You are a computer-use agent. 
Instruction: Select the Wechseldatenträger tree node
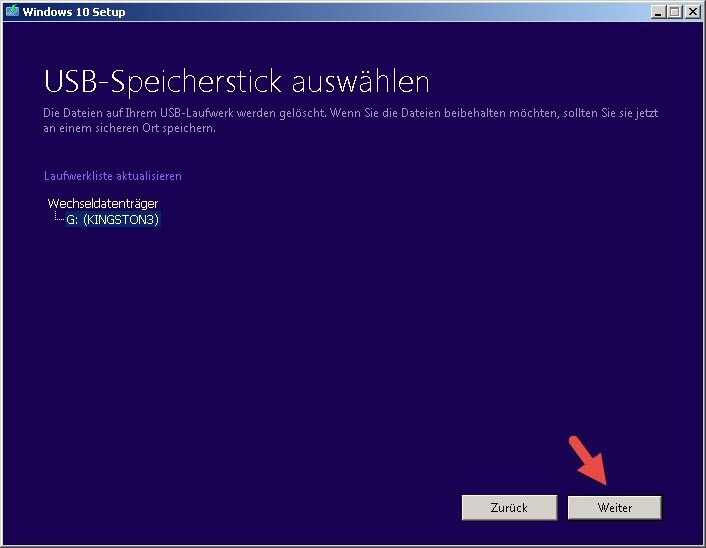tap(102, 203)
